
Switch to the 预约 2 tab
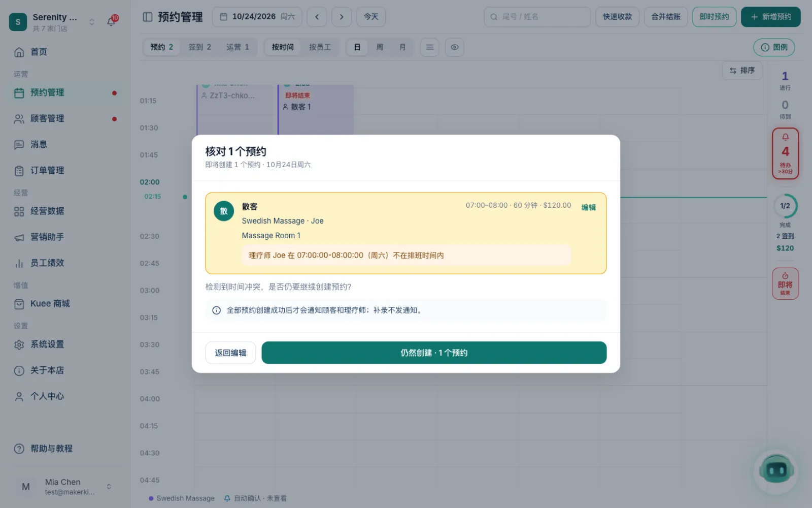[x=162, y=47]
